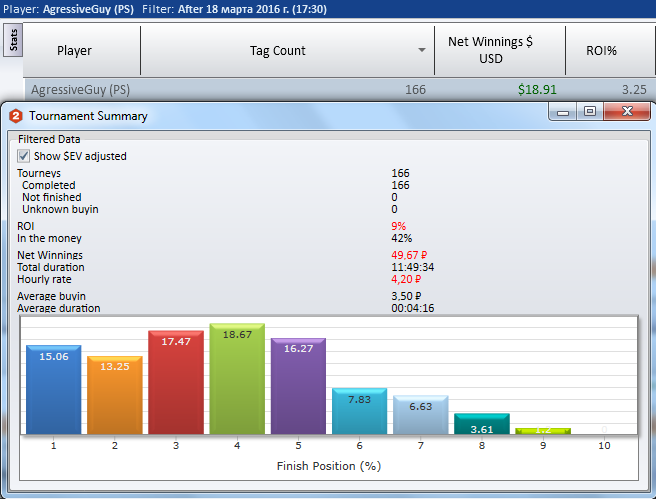Click the Hourly rate 4,20 ₽ value
The height and width of the screenshot is (499, 656).
click(406, 279)
